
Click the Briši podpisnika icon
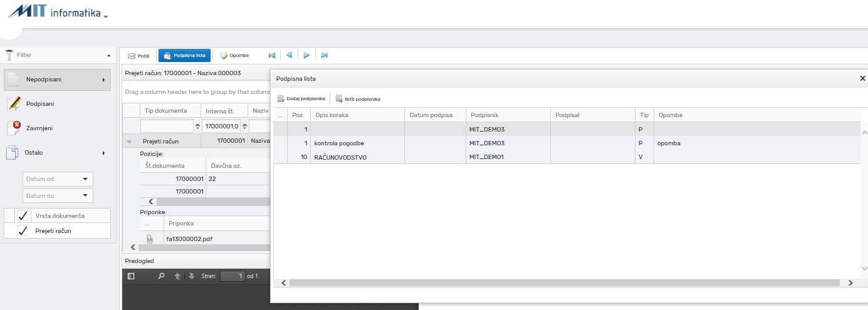(x=339, y=99)
